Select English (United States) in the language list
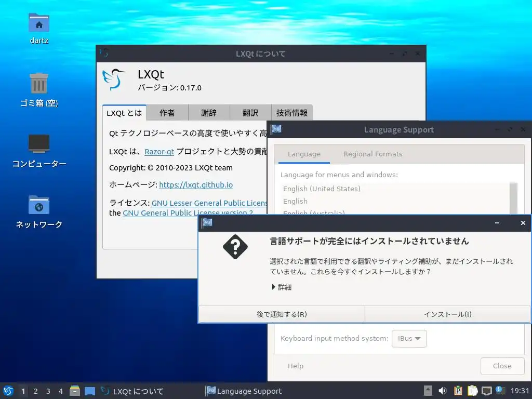Screen dimensions: 532x399 322,189
